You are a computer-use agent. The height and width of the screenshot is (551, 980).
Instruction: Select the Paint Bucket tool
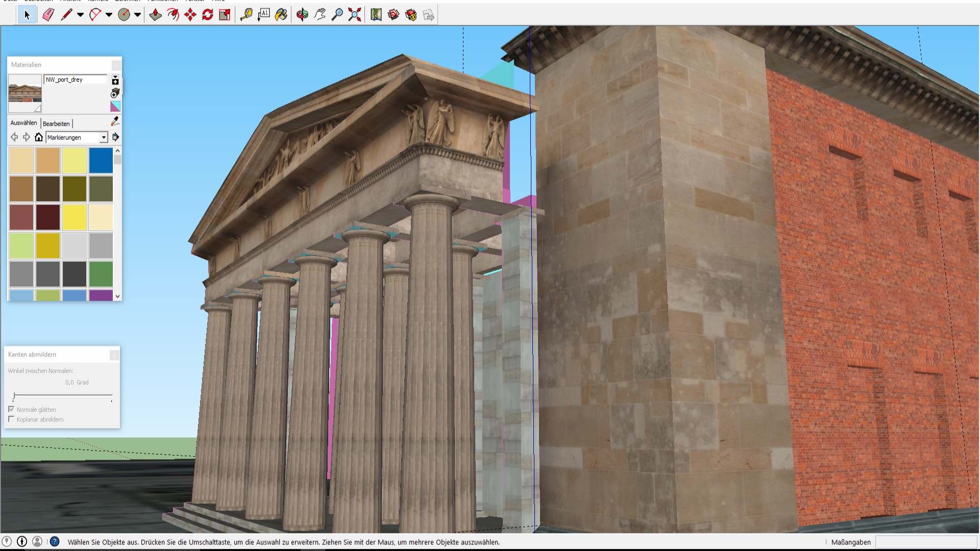pos(281,15)
